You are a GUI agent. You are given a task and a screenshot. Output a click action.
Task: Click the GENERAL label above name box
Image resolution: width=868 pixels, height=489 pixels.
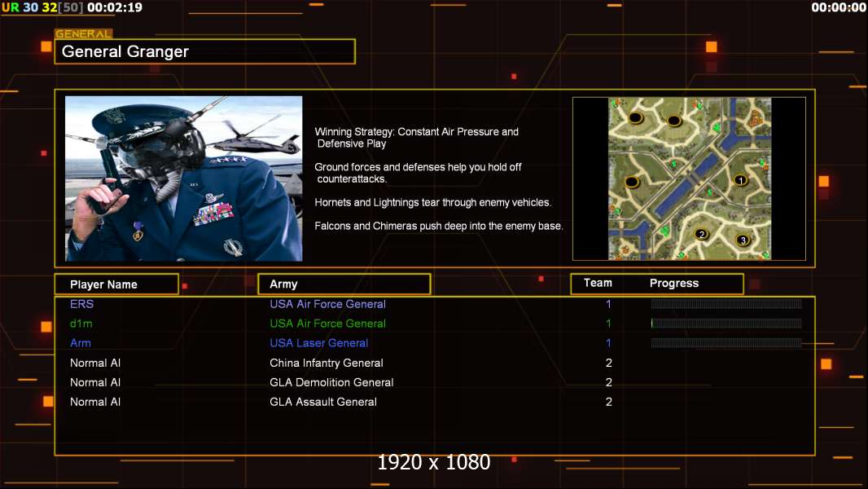pyautogui.click(x=84, y=33)
